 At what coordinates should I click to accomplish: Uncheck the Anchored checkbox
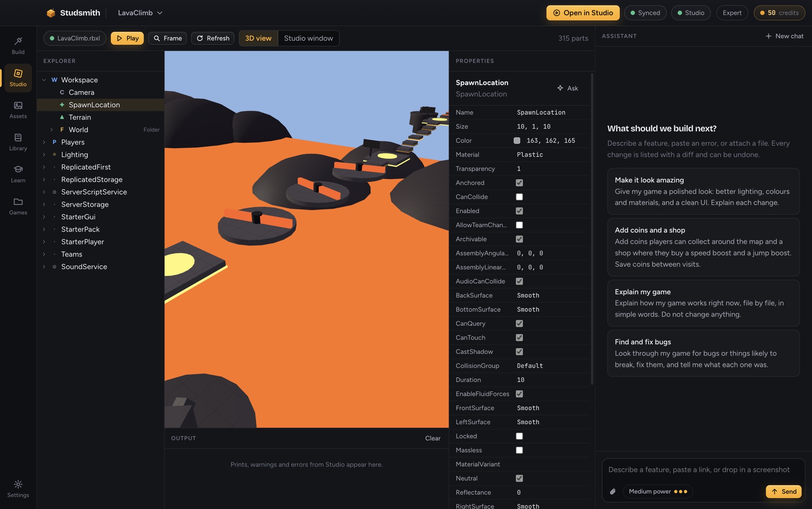[519, 183]
